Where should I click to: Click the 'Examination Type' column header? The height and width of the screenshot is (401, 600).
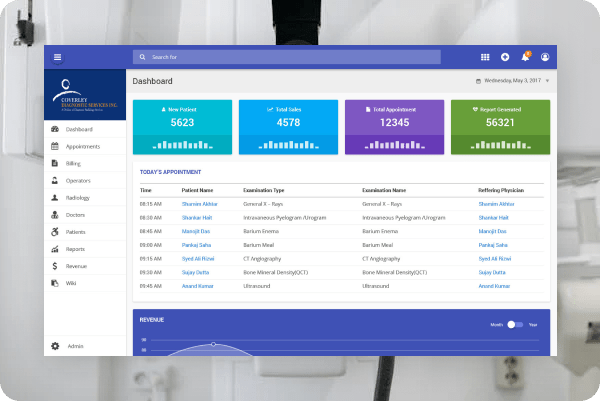coord(264,190)
